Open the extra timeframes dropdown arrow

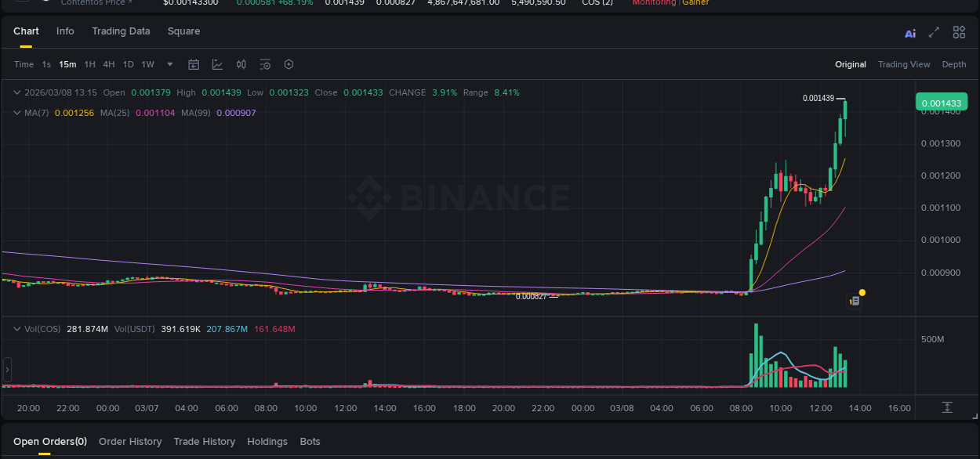169,64
